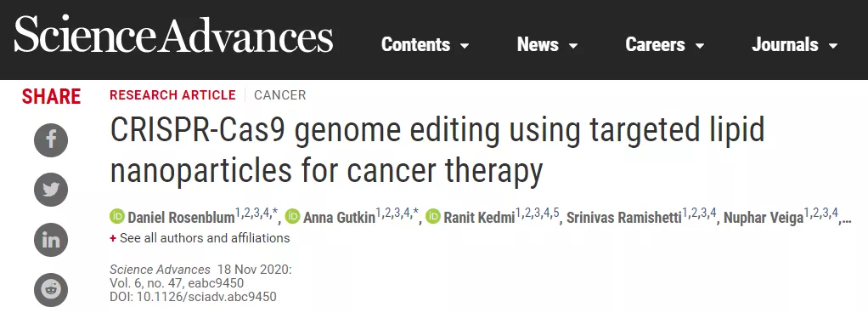Viewport: 868px width, 313px height.
Task: Open the Journals dropdown menu
Action: [795, 45]
